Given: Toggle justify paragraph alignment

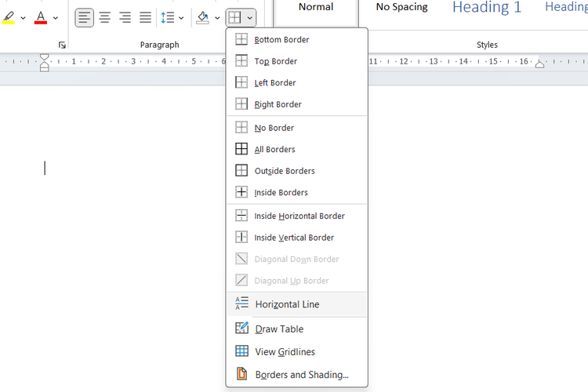Looking at the screenshot, I should click(145, 17).
